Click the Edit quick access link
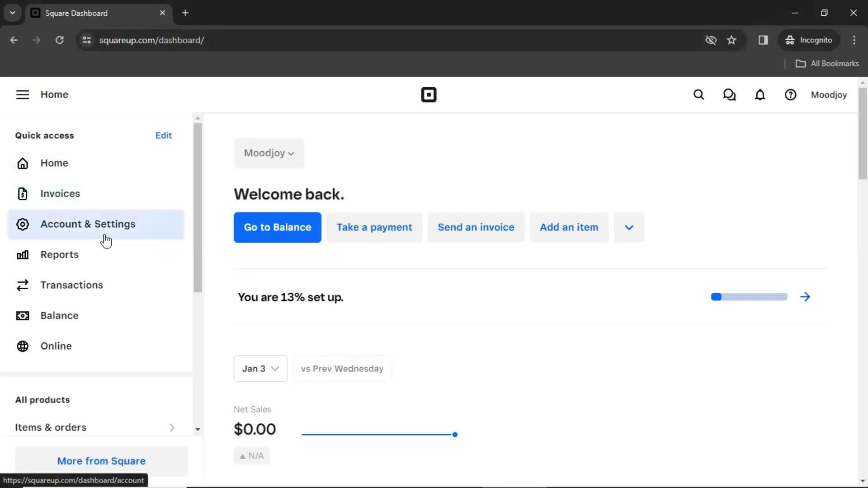Viewport: 868px width, 488px height. [x=163, y=135]
